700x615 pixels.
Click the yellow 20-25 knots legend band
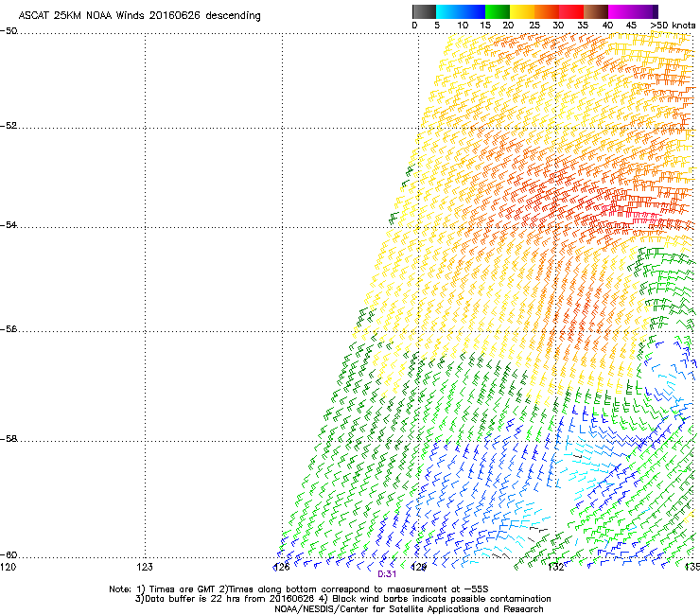click(x=522, y=11)
